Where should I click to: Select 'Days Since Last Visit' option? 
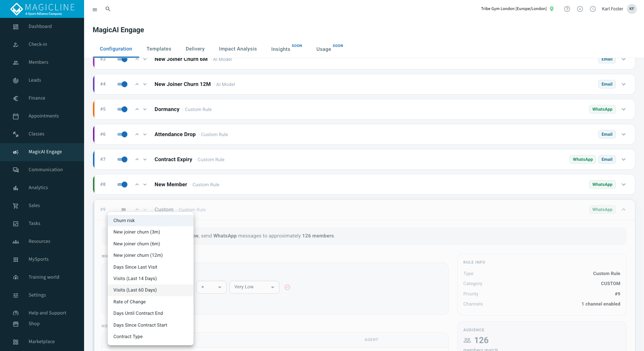pos(151,267)
